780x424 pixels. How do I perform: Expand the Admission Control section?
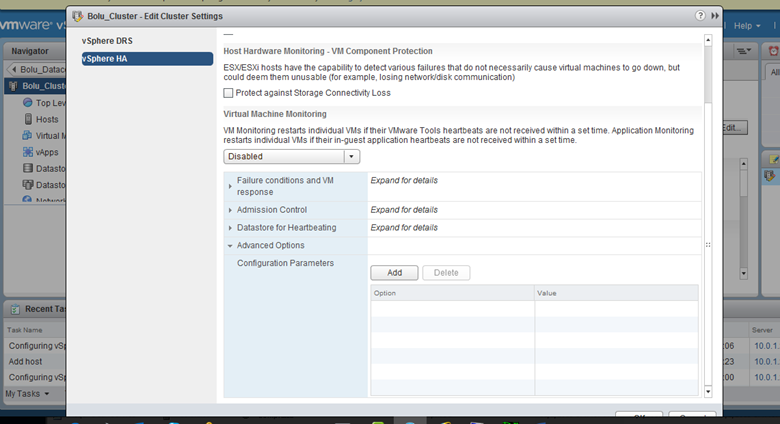click(x=230, y=210)
